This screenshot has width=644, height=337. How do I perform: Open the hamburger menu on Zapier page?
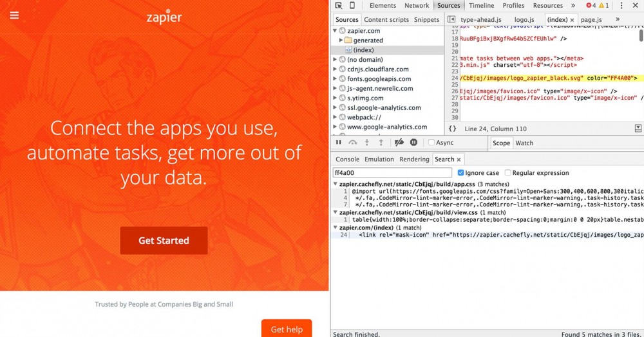14,15
